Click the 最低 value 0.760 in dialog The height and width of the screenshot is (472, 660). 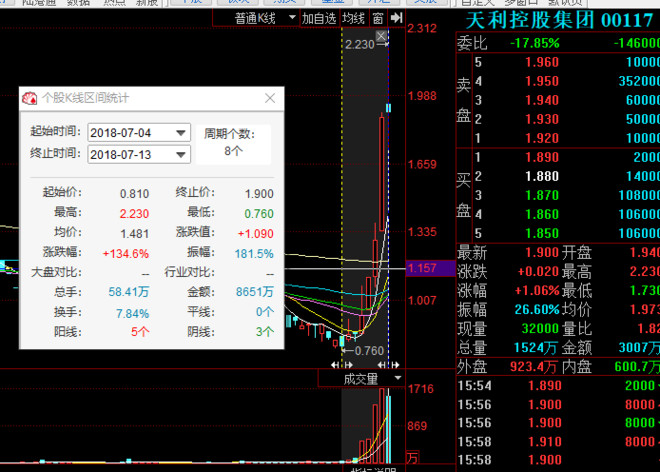pos(259,214)
